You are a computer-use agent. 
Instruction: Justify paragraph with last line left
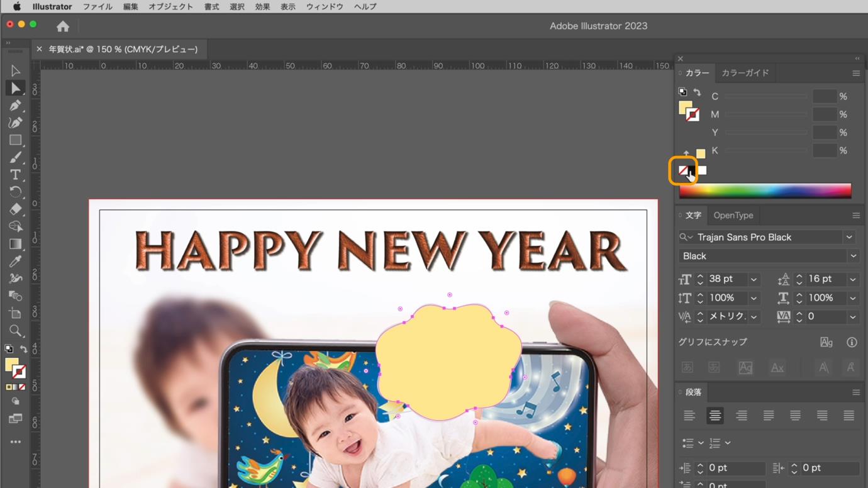(769, 416)
